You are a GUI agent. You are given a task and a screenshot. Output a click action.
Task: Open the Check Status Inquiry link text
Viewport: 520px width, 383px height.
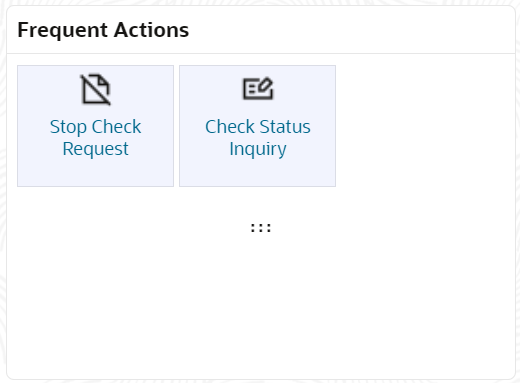[258, 137]
